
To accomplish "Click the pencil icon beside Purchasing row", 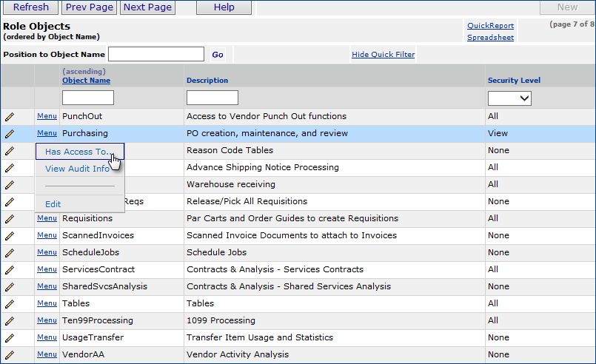I will pyautogui.click(x=10, y=134).
